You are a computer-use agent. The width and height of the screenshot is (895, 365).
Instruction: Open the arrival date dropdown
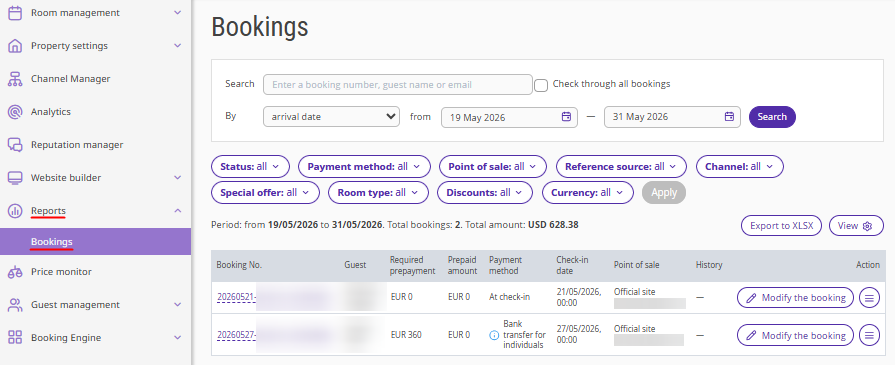(x=331, y=117)
